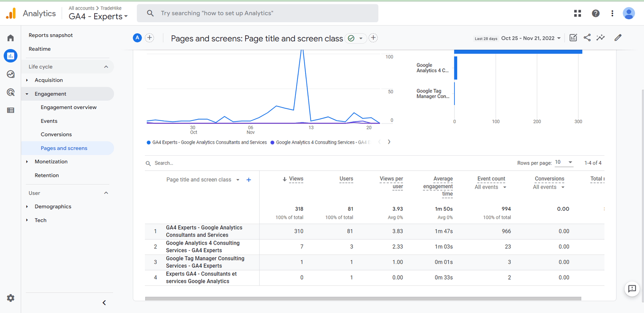The width and height of the screenshot is (644, 313).
Task: Change rows per page dropdown
Action: click(563, 163)
